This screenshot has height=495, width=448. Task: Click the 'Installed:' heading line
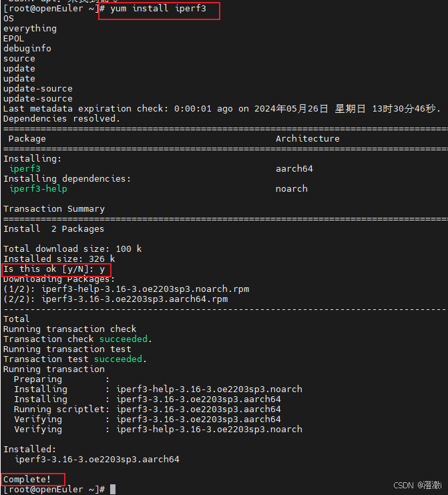[x=29, y=449]
